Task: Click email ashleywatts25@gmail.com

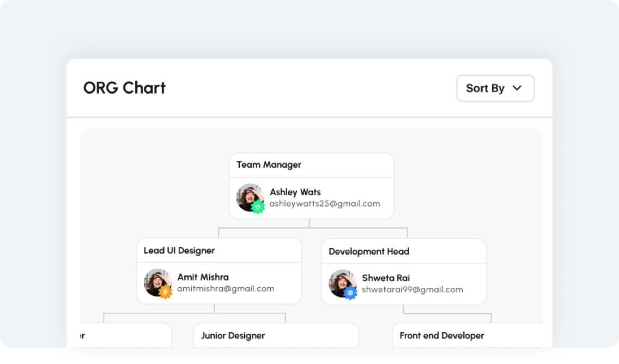Action: (x=325, y=204)
